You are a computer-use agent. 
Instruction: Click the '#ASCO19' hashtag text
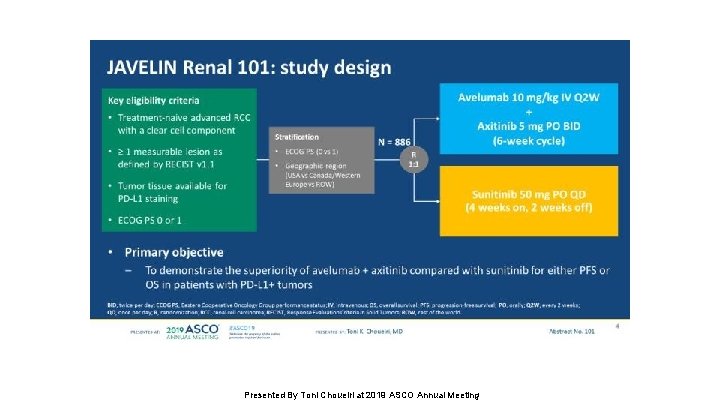click(x=241, y=328)
